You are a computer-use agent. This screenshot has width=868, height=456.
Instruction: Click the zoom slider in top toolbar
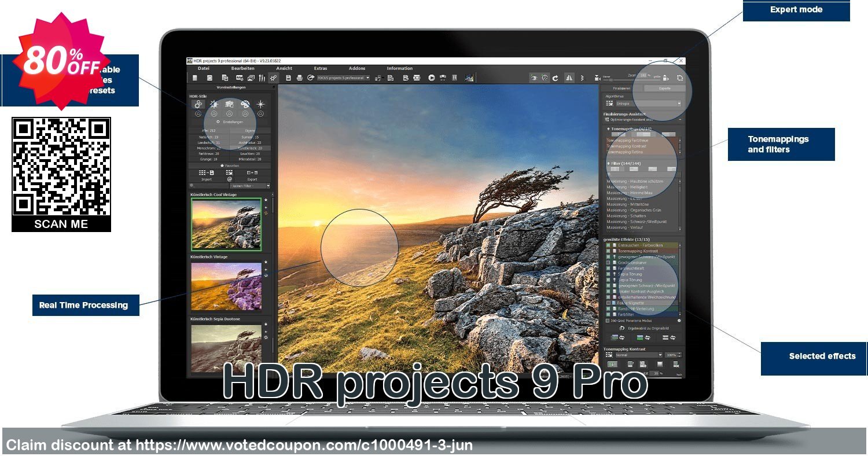(632, 80)
